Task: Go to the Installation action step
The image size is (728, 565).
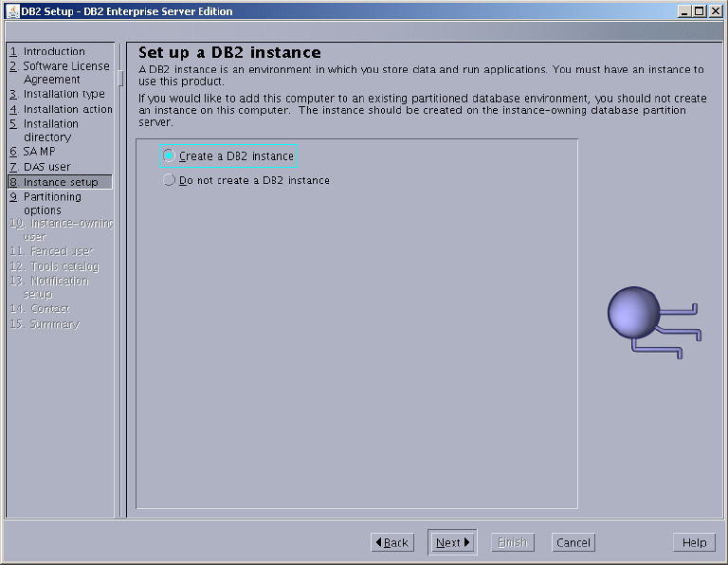Action: click(61, 109)
